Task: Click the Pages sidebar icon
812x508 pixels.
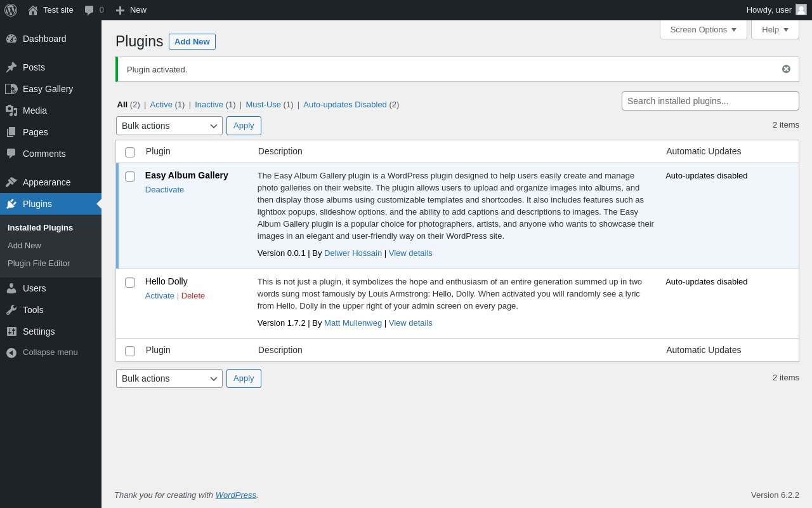Action: click(x=11, y=132)
